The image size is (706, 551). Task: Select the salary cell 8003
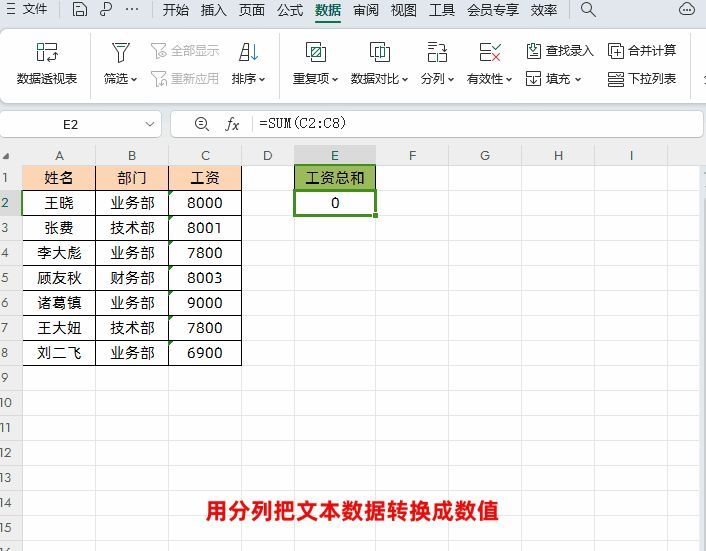coord(205,278)
